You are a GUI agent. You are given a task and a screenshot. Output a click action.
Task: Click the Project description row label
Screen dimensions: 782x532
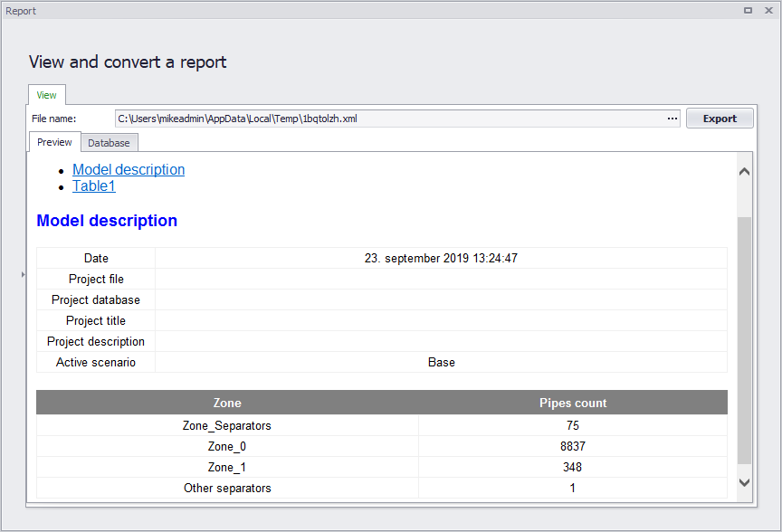point(96,341)
